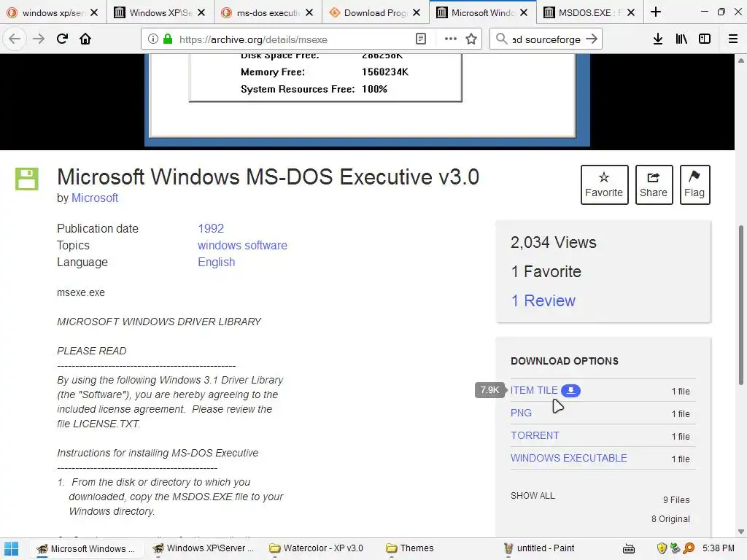Screen dimensions: 747x560
Task: Click the '8 Original' count text
Action: tap(671, 519)
